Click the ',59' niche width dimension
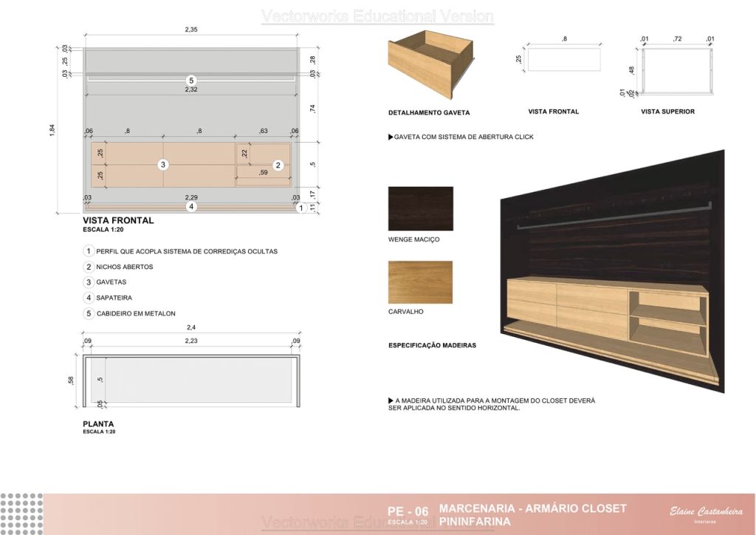756x535 pixels. tap(264, 172)
